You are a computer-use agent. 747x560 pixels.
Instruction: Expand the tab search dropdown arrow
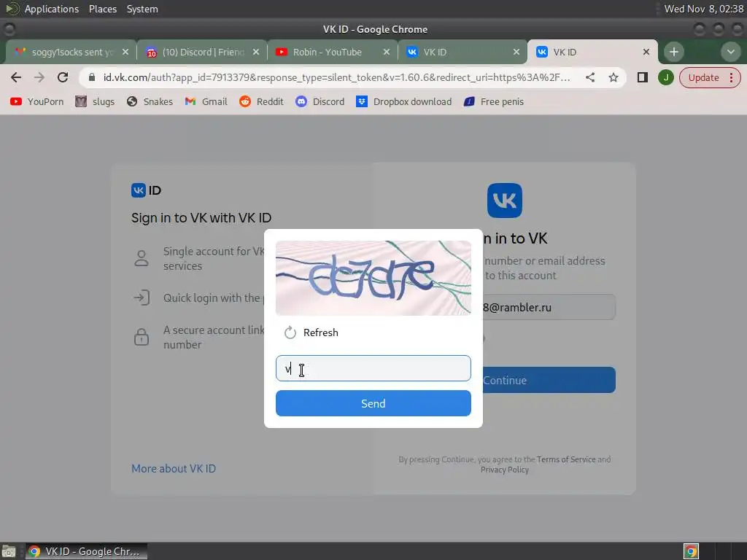pyautogui.click(x=730, y=52)
